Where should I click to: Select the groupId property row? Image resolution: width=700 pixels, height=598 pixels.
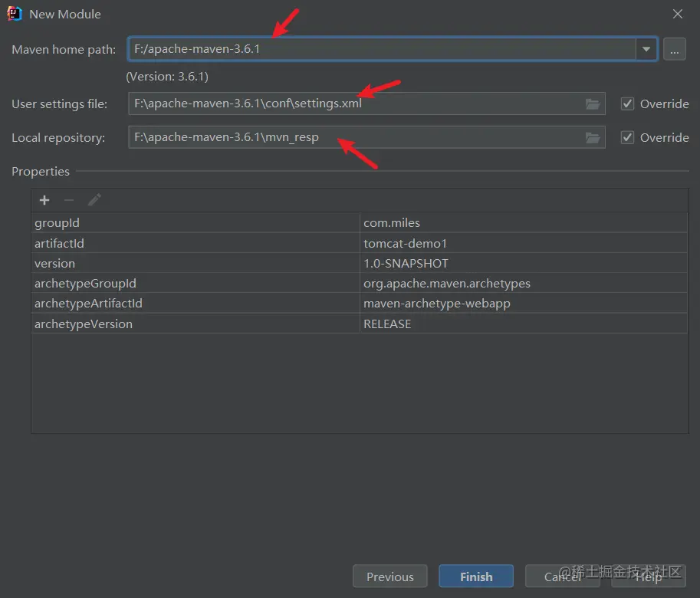pyautogui.click(x=360, y=222)
